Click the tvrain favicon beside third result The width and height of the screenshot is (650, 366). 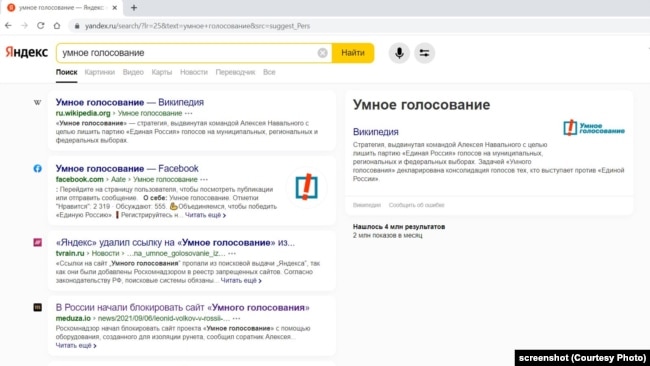click(37, 242)
